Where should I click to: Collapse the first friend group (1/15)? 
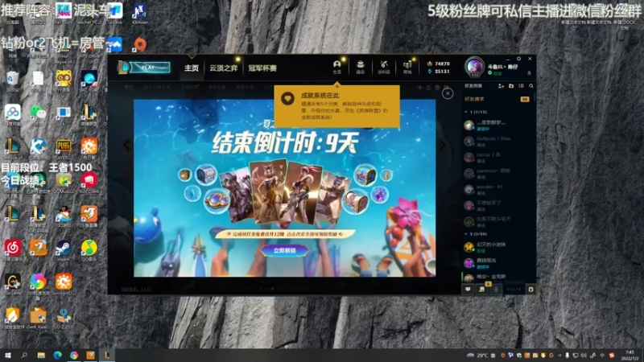tap(476, 112)
